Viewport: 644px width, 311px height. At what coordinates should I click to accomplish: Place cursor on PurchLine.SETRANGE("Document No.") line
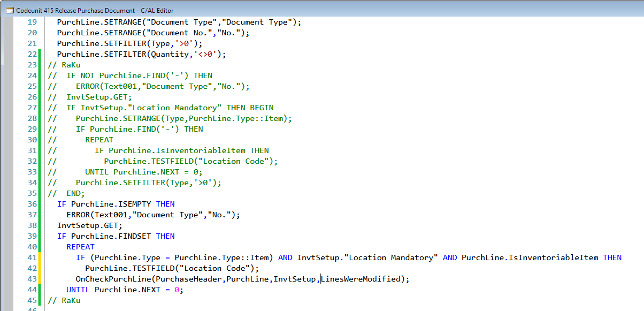[x=154, y=33]
